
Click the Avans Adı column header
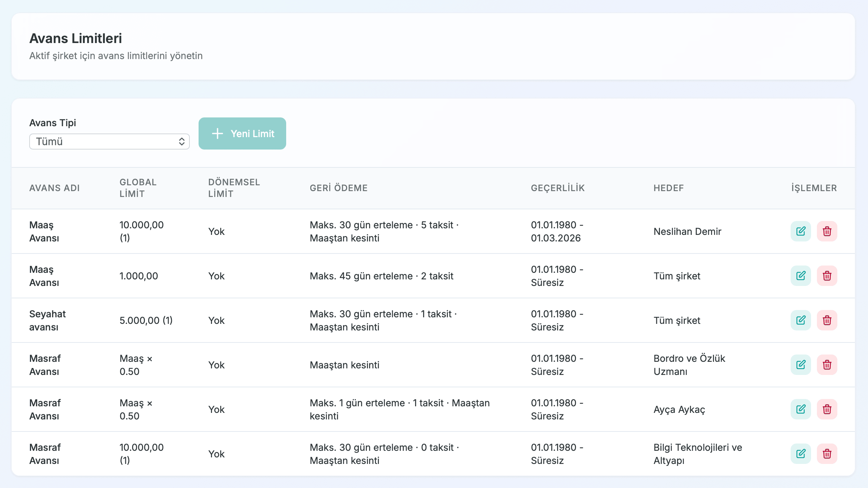point(54,188)
